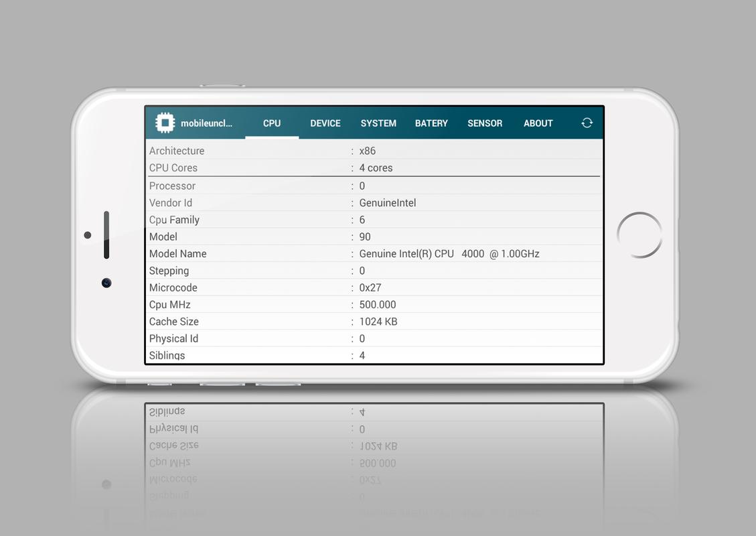Select the Cpu MHz label
Viewport: 756px width, 536px height.
(x=169, y=304)
